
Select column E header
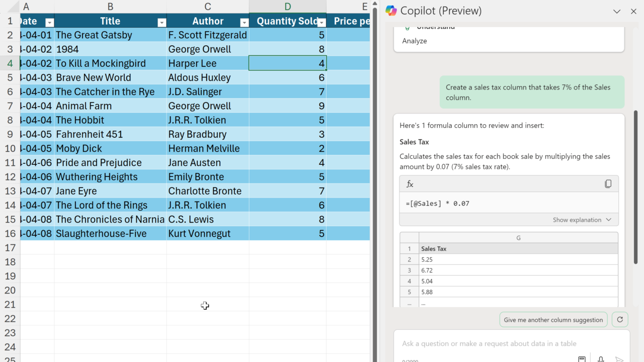(x=348, y=7)
